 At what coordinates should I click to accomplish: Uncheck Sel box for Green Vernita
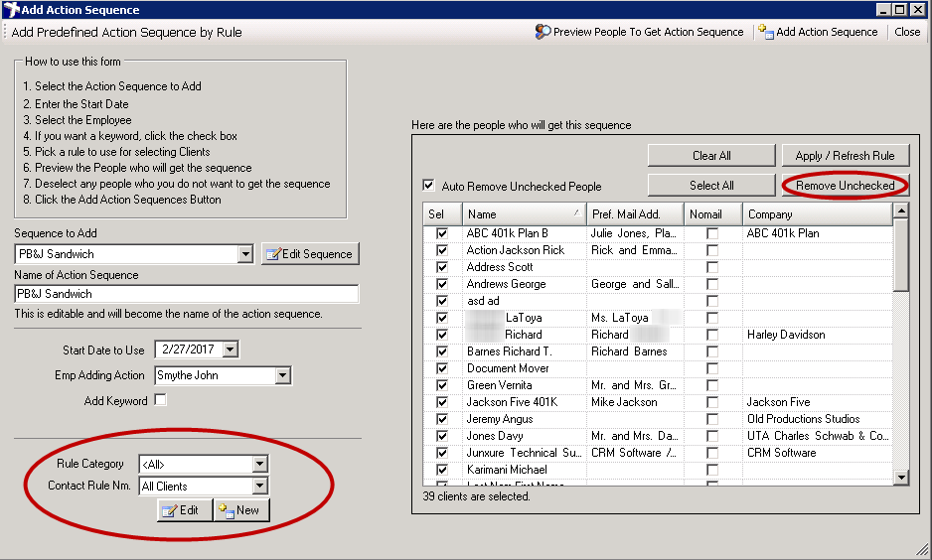click(442, 385)
